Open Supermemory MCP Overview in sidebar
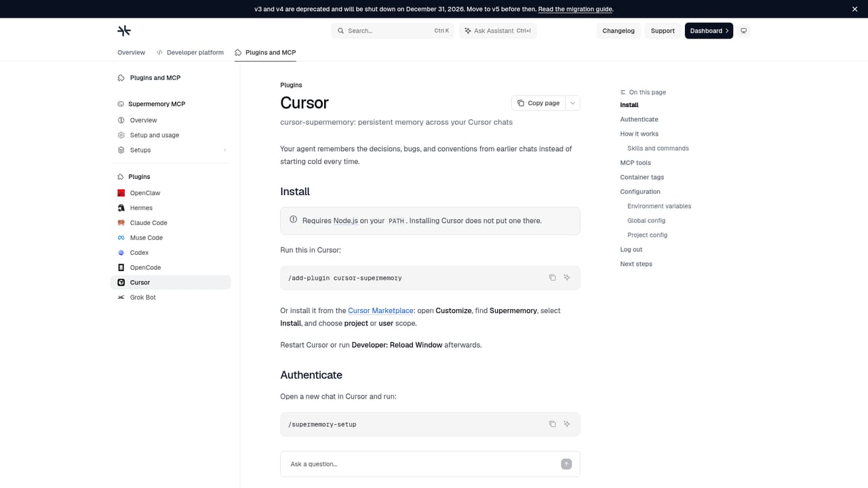The width and height of the screenshot is (868, 488). click(x=171, y=121)
